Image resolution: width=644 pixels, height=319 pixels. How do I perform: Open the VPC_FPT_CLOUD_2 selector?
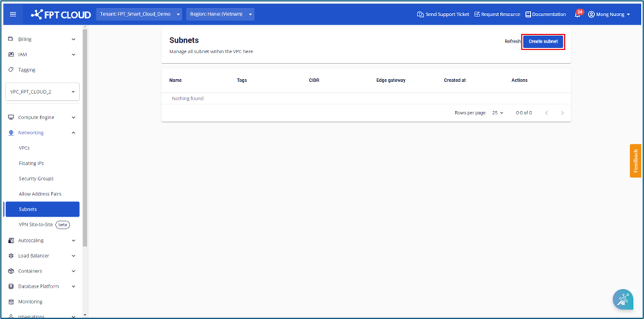42,92
